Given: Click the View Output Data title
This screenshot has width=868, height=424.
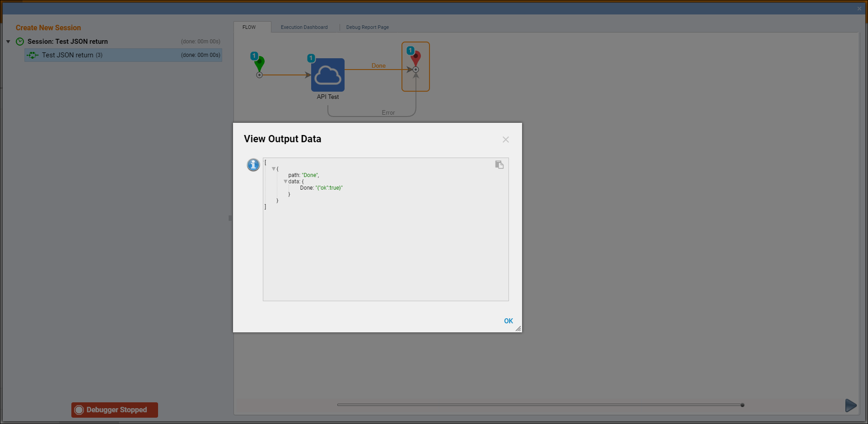Looking at the screenshot, I should tap(283, 139).
